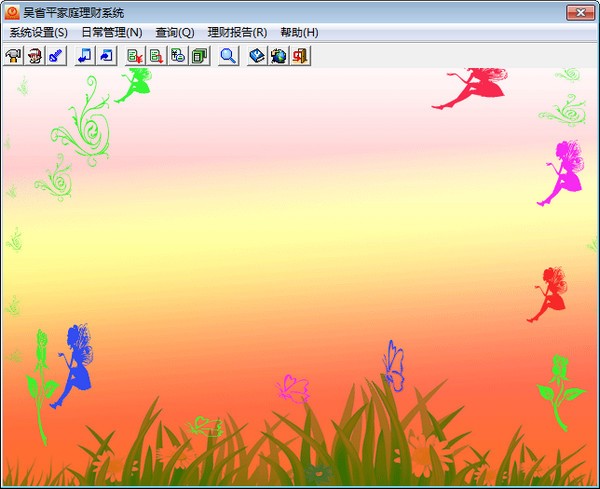This screenshot has width=600, height=489.
Task: Open the 帮助(H) menu
Action: pos(299,33)
